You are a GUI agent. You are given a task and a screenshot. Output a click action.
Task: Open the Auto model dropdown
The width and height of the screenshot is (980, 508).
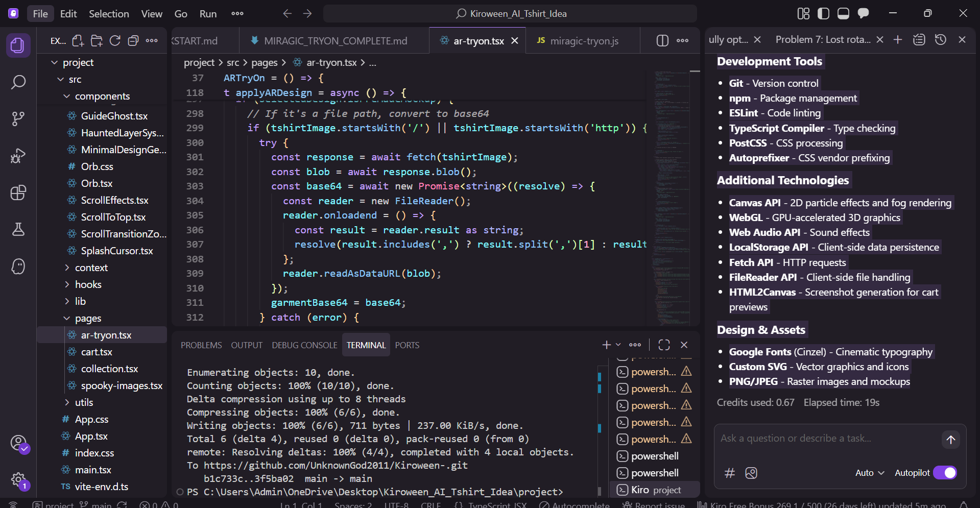869,473
